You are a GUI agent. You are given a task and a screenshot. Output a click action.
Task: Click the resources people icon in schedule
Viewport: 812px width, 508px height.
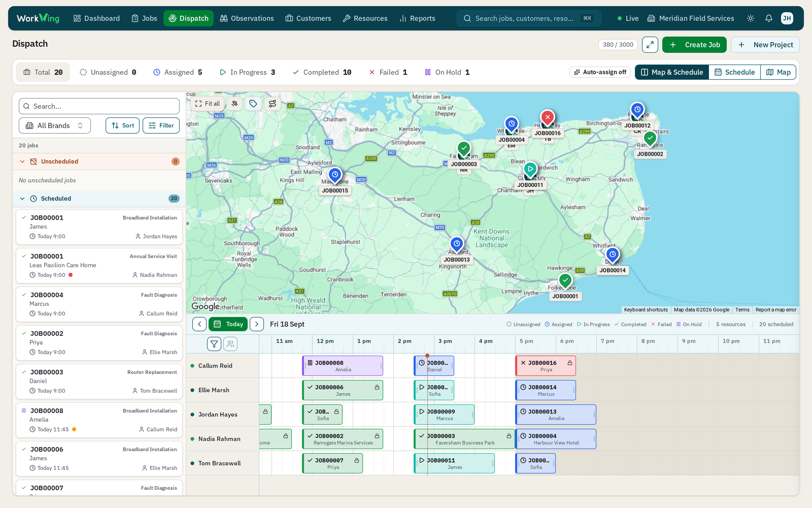(230, 344)
